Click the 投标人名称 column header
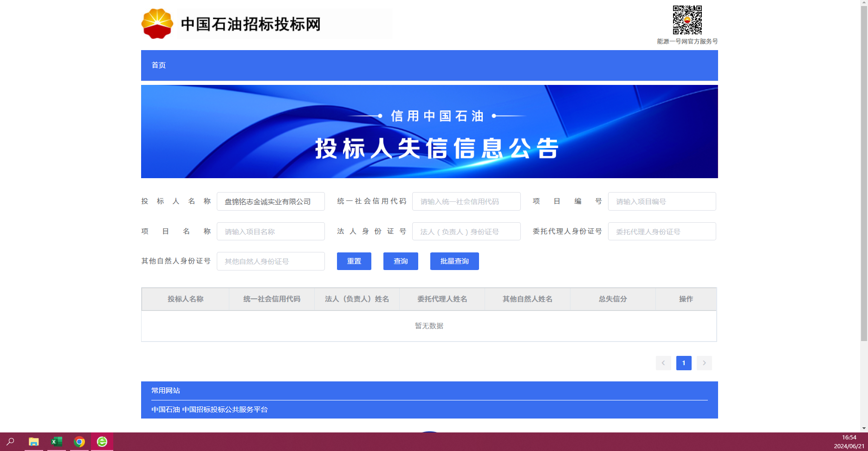868x451 pixels. 186,299
